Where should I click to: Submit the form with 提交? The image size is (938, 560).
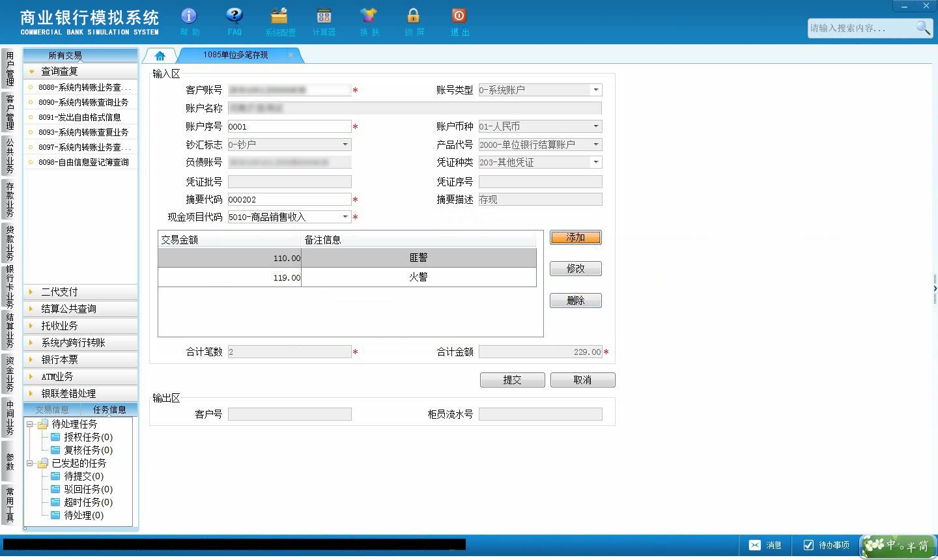pos(513,380)
